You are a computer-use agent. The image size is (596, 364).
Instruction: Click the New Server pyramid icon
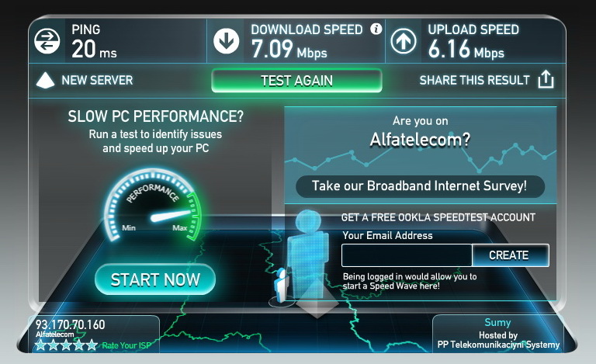pyautogui.click(x=45, y=80)
